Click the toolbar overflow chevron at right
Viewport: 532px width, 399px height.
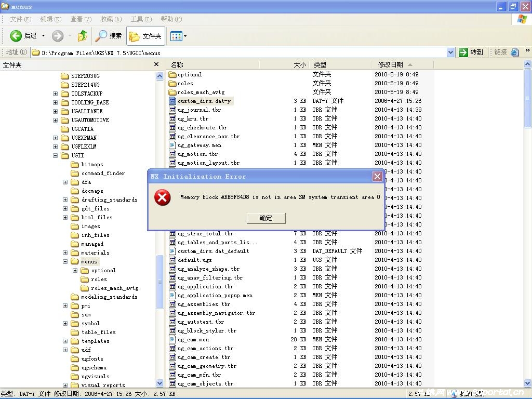click(x=527, y=50)
